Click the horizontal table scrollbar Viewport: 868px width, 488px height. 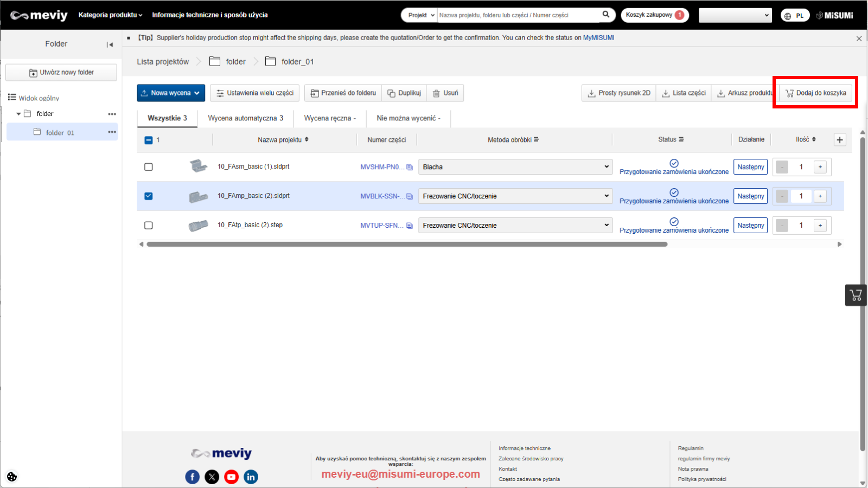tap(407, 245)
